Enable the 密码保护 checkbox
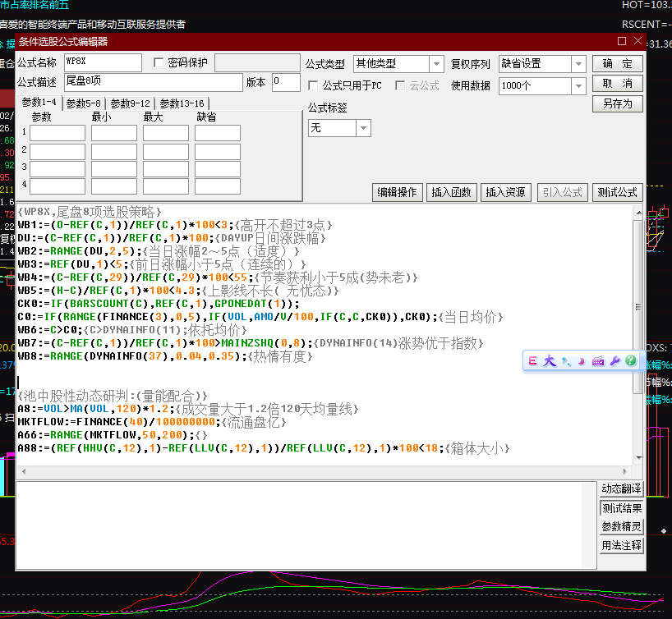This screenshot has width=672, height=619. (159, 63)
